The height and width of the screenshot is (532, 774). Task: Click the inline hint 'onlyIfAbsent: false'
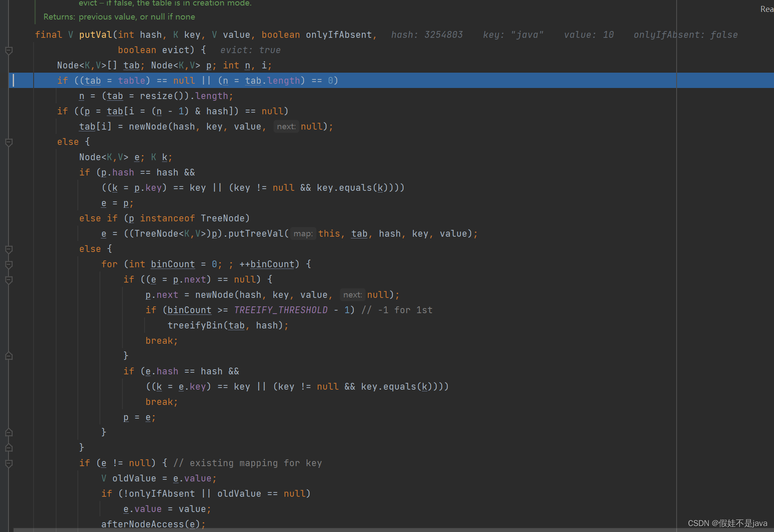click(686, 35)
